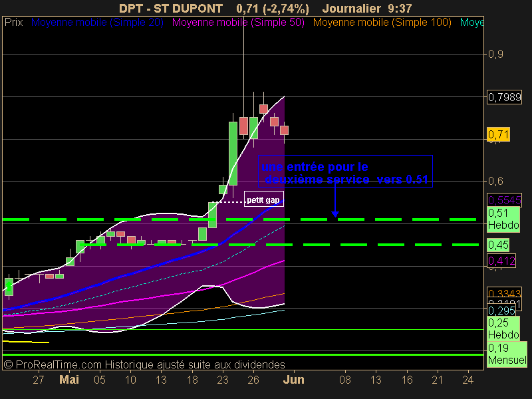
Task: Click the 0,3343 orange price label
Action: pos(504,293)
